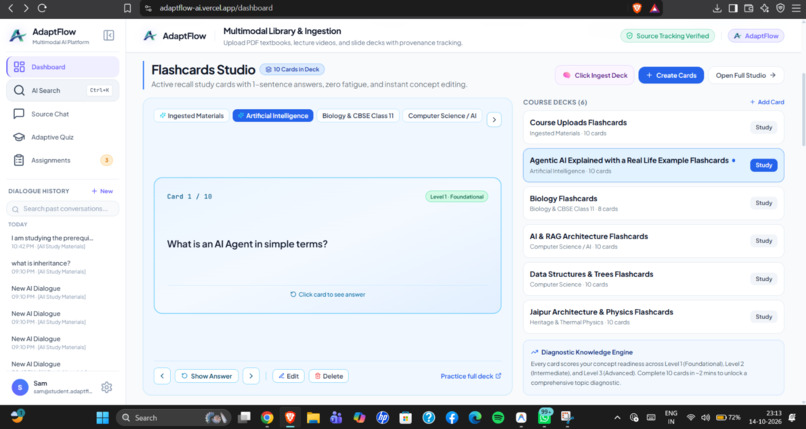Show more category tabs with right chevron
The width and height of the screenshot is (806, 429).
coord(494,120)
